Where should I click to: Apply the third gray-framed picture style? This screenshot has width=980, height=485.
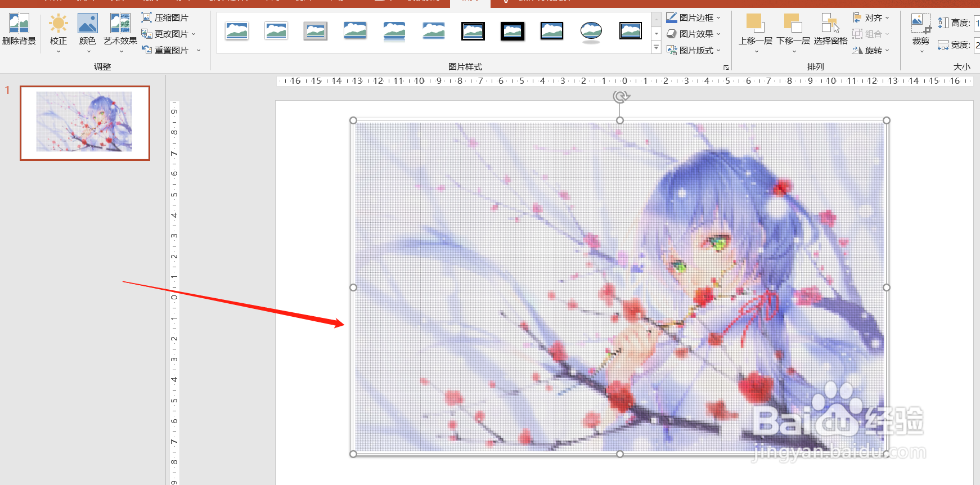[x=316, y=31]
